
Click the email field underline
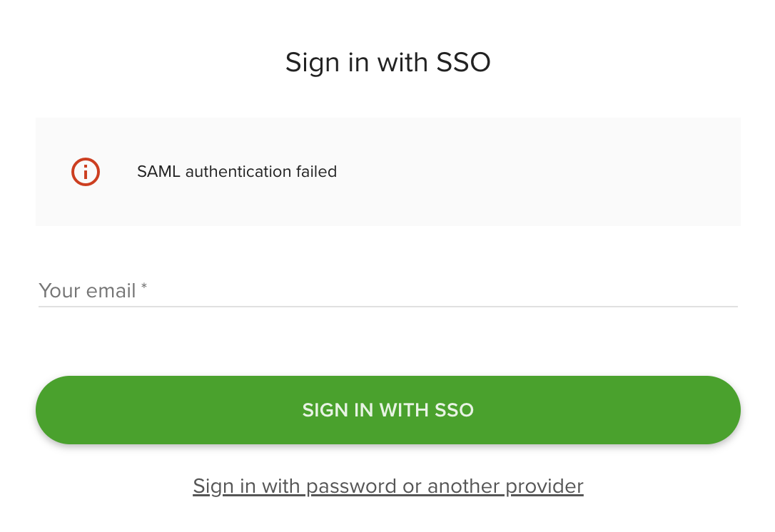tap(387, 307)
